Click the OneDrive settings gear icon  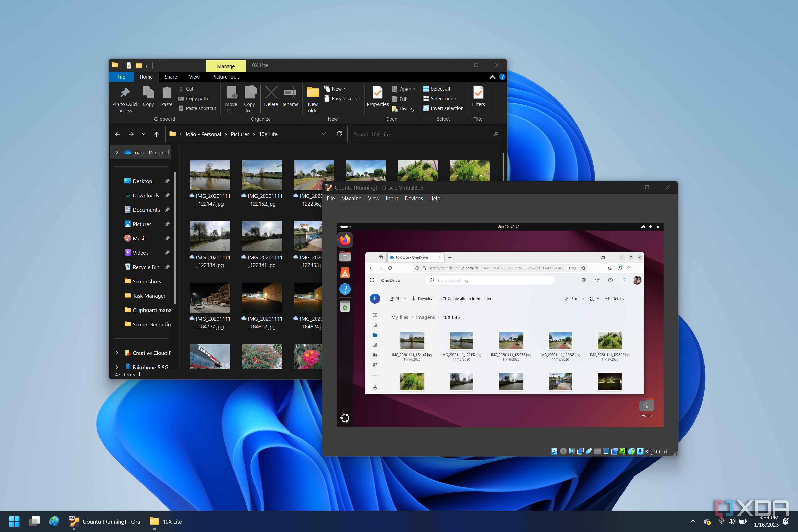[610, 280]
